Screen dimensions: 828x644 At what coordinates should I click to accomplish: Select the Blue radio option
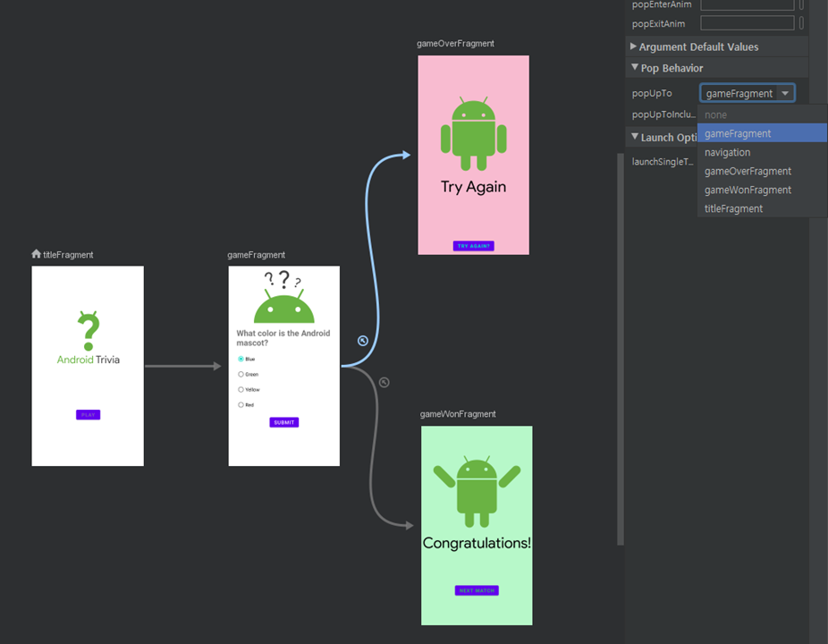click(x=241, y=359)
